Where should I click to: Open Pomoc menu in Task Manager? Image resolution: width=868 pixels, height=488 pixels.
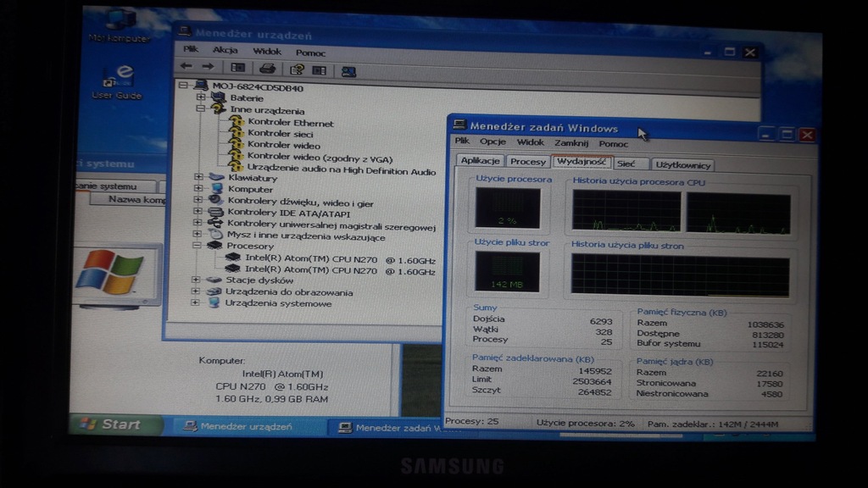[x=614, y=144]
